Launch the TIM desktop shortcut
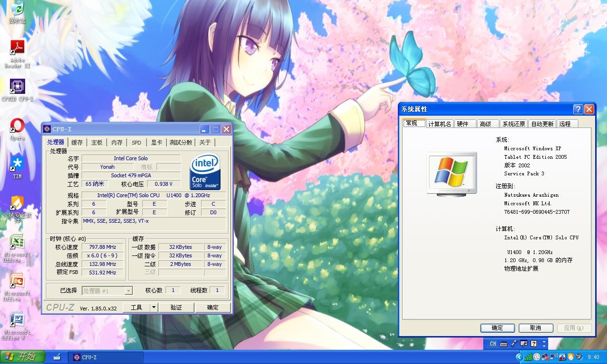The width and height of the screenshot is (607, 364). (x=17, y=167)
